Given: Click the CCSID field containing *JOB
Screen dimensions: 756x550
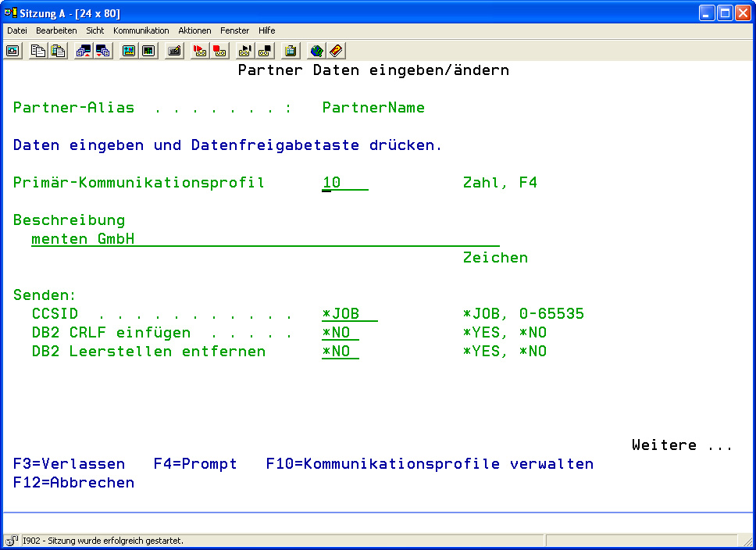Looking at the screenshot, I should (349, 314).
